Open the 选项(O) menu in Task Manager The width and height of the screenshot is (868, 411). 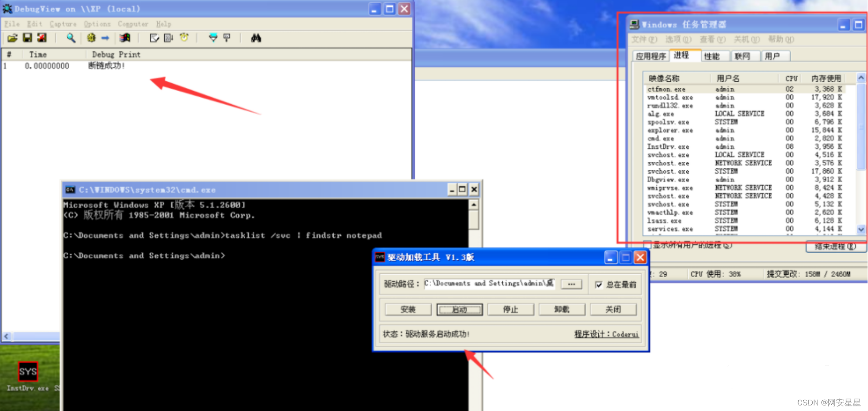pos(679,40)
